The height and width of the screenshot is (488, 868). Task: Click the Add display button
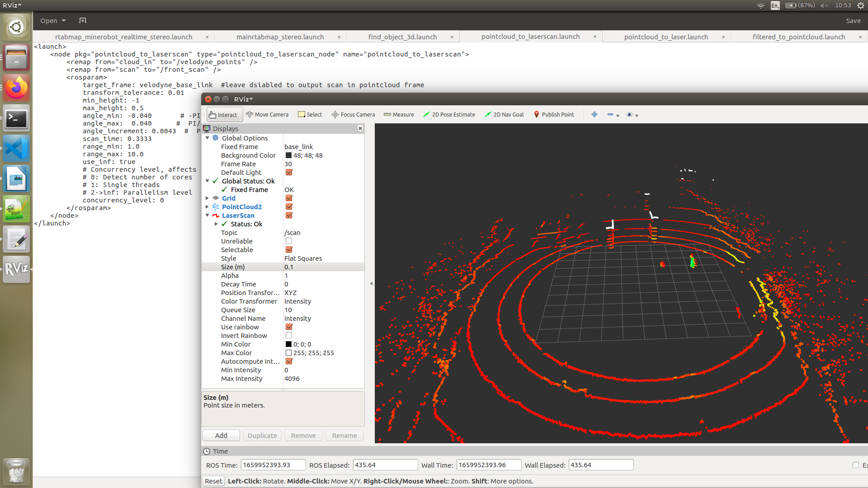pyautogui.click(x=221, y=435)
